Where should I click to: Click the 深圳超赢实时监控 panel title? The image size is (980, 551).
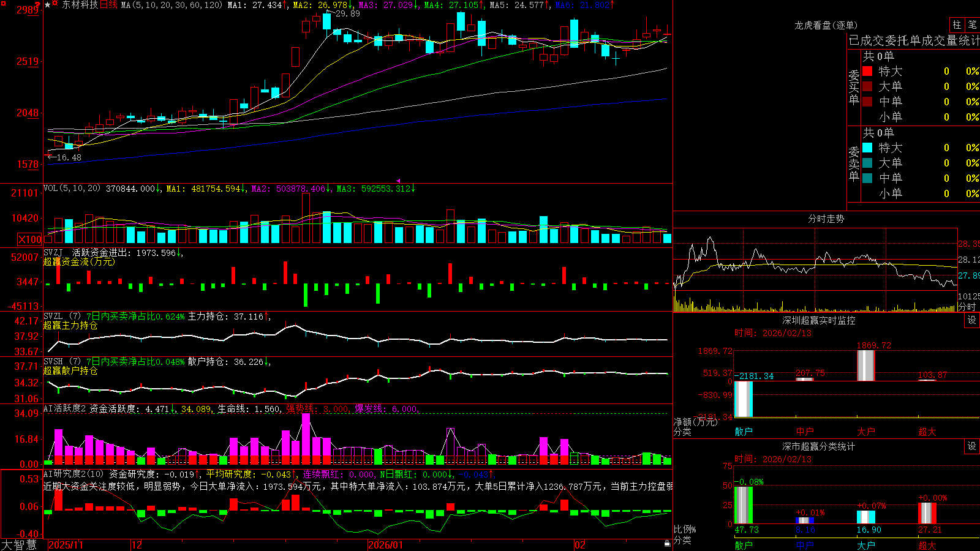[x=819, y=320]
